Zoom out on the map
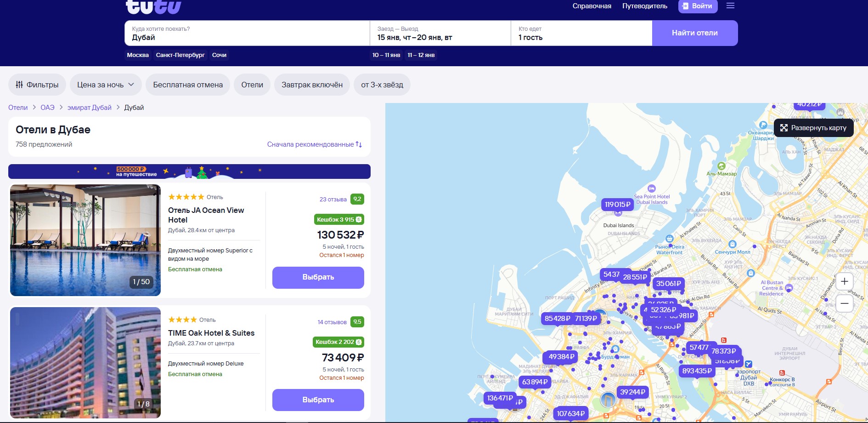Viewport: 868px width, 423px height. 844,303
